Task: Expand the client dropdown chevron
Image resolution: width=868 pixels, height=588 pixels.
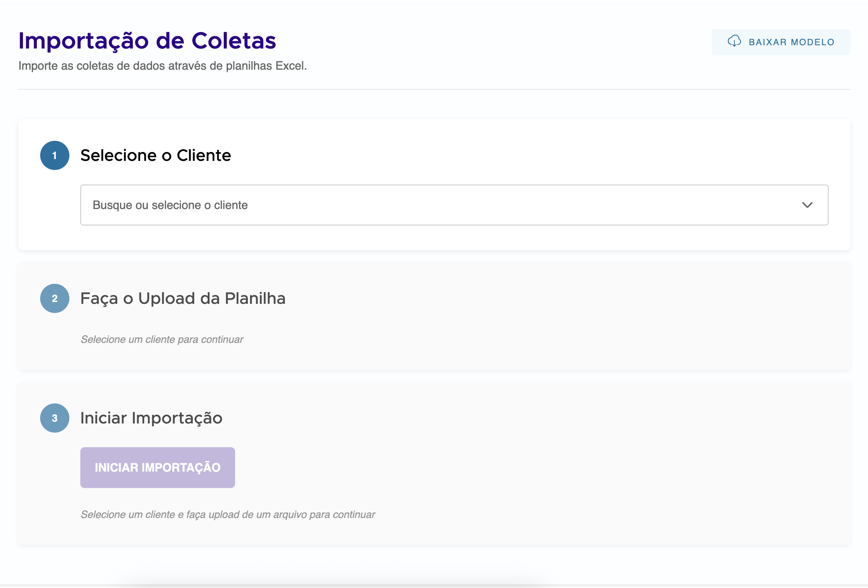Action: pyautogui.click(x=807, y=205)
